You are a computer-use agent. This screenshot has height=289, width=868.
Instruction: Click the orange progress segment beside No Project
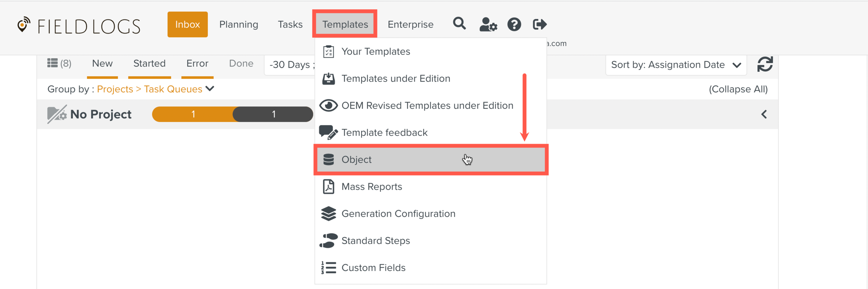coord(193,114)
